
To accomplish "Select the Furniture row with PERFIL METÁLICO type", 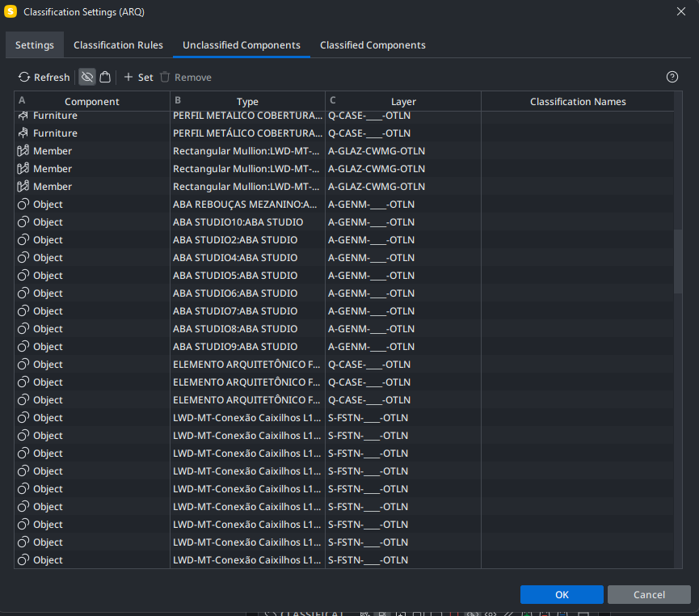I will tap(343, 133).
